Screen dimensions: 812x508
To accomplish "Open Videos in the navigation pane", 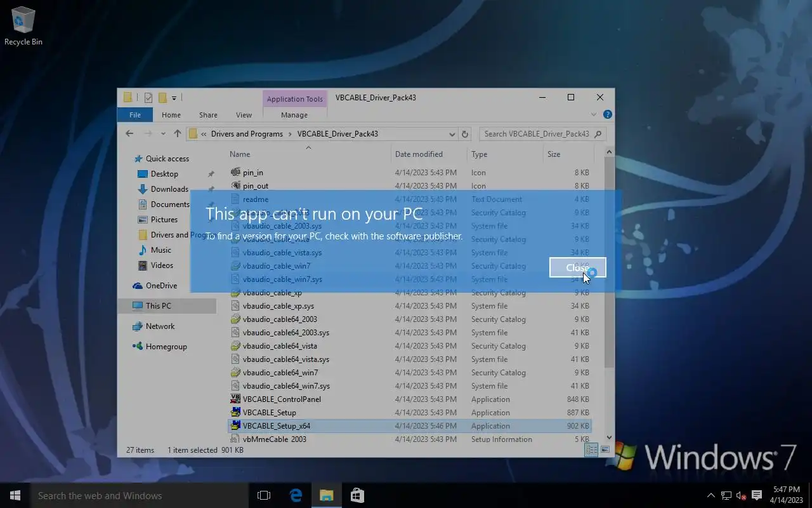I will pyautogui.click(x=162, y=265).
